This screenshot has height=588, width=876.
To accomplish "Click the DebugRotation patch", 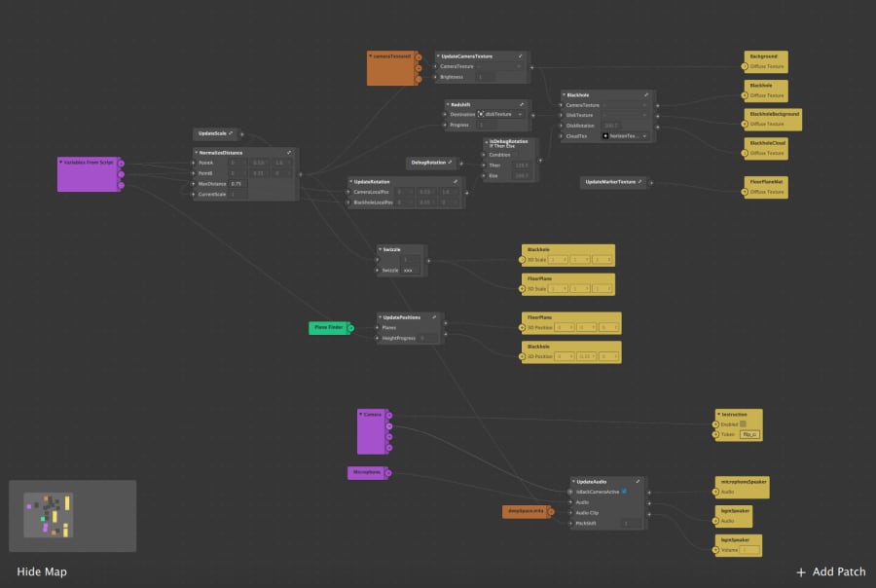I will coord(431,163).
